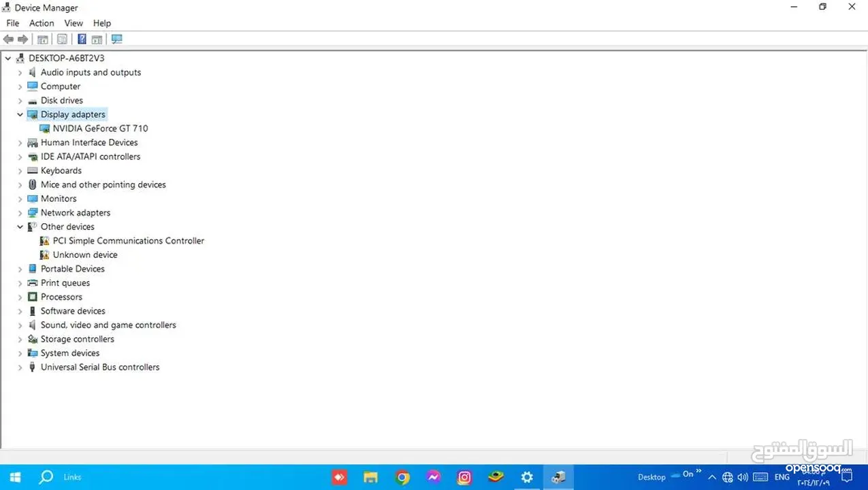The width and height of the screenshot is (868, 490).
Task: Click the Print queues printer icon
Action: 32,283
